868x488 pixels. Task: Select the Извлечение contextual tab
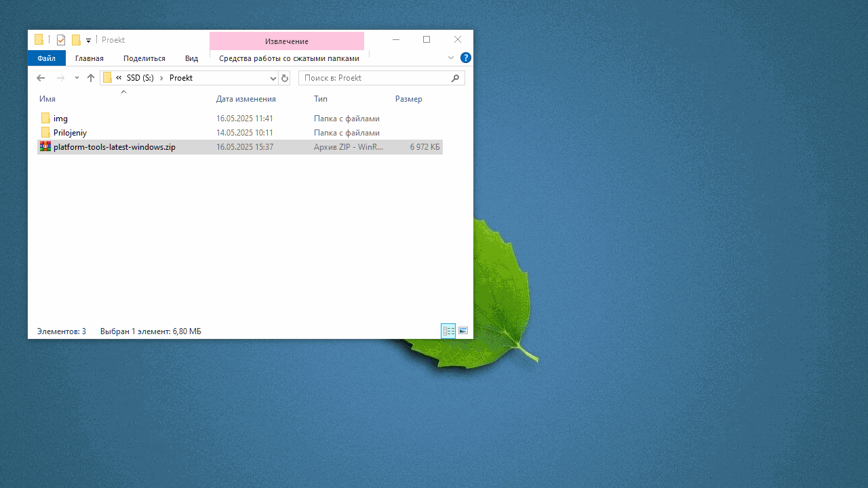287,41
